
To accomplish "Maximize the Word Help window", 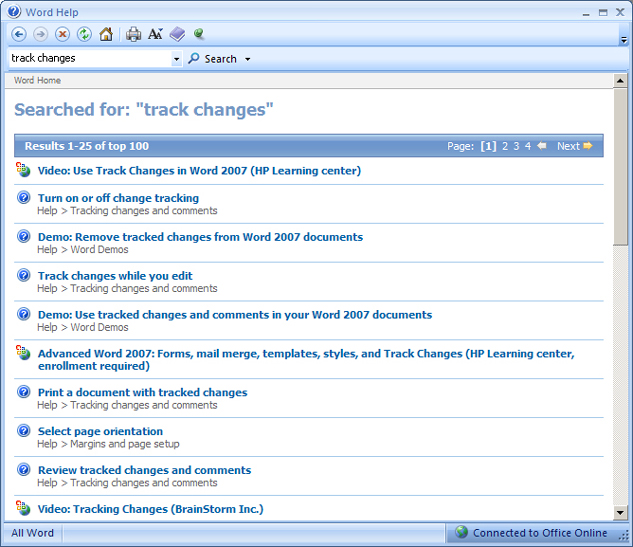I will tap(603, 13).
